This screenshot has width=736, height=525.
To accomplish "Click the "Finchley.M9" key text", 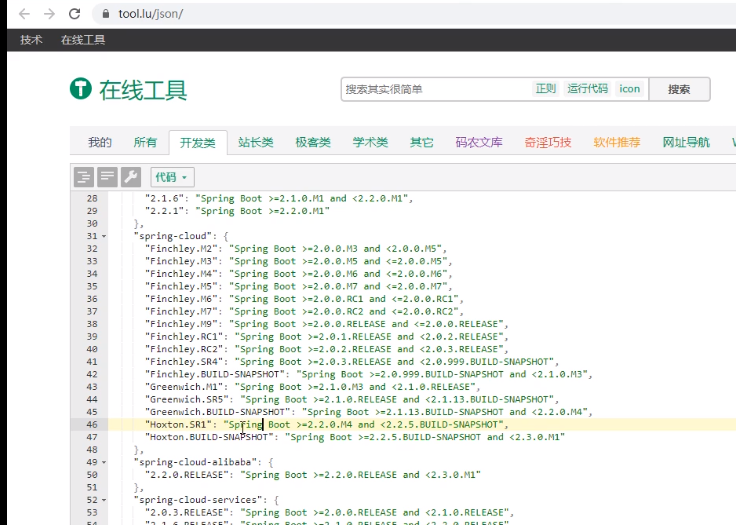I will (x=181, y=324).
